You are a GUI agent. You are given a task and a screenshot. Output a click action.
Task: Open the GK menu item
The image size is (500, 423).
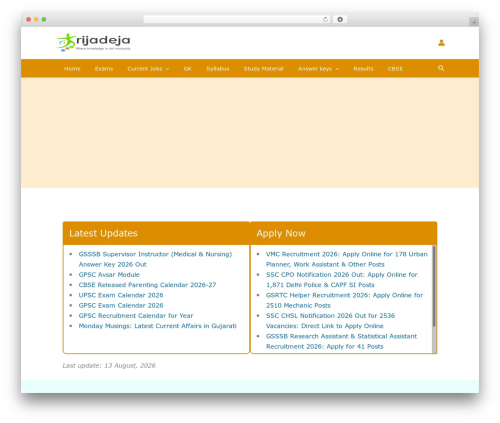pyautogui.click(x=188, y=69)
